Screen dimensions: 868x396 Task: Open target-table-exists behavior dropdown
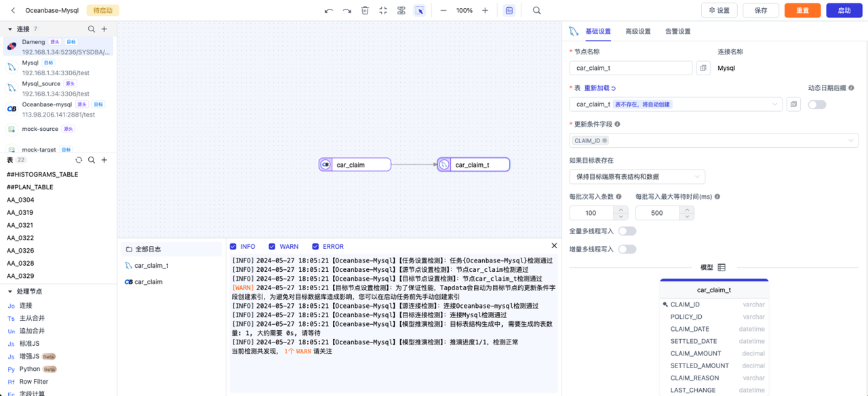coord(637,176)
